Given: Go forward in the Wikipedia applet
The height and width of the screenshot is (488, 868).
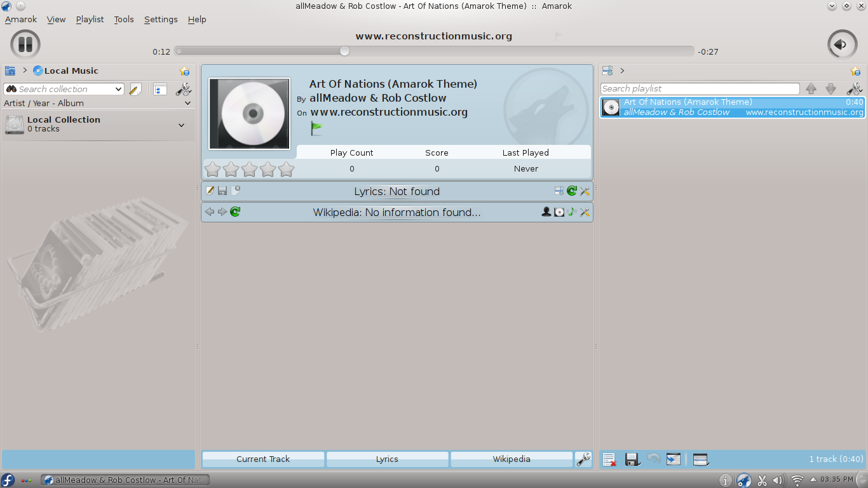Looking at the screenshot, I should [222, 212].
